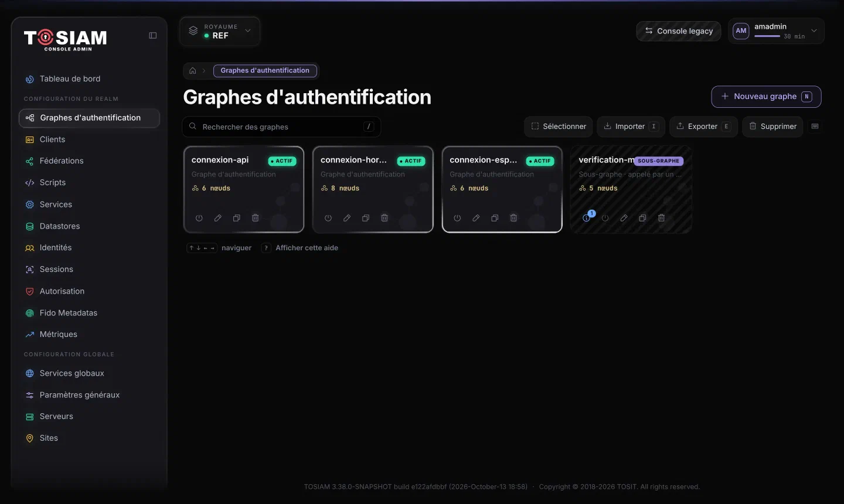
Task: Switch to Console legacy
Action: (x=679, y=31)
